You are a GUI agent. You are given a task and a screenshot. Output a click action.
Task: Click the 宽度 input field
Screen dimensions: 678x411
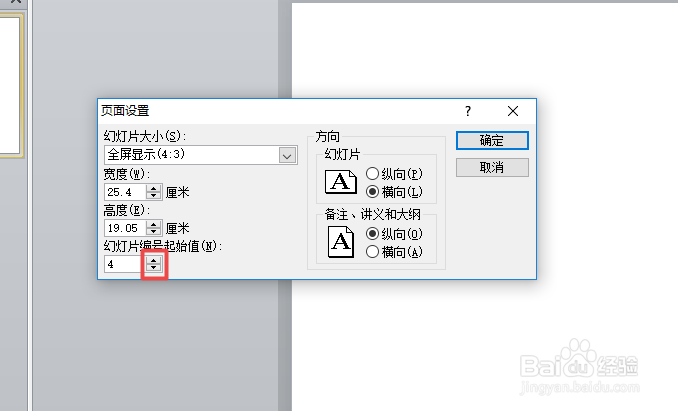coord(125,192)
